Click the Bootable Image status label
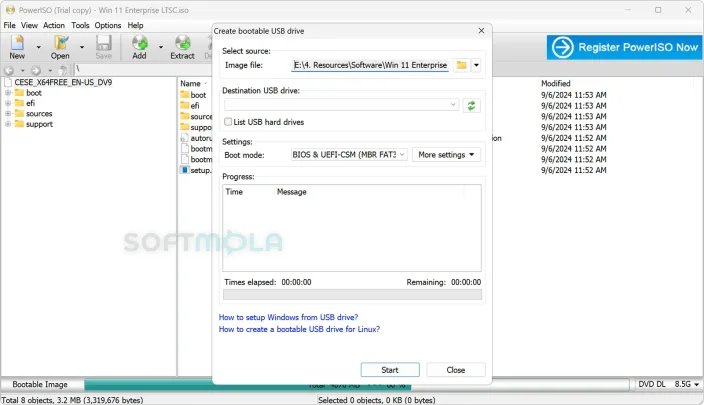704x405 pixels. [x=40, y=384]
